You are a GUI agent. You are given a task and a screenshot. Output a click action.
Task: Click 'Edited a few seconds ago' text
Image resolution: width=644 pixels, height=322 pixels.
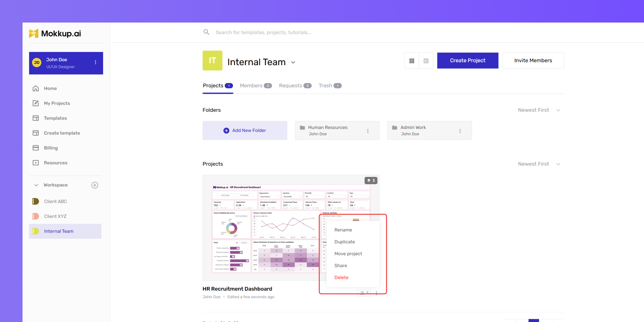click(251, 297)
